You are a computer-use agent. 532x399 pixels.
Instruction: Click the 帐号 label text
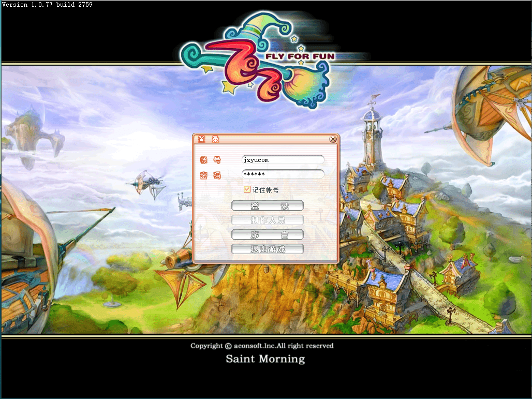pyautogui.click(x=210, y=160)
